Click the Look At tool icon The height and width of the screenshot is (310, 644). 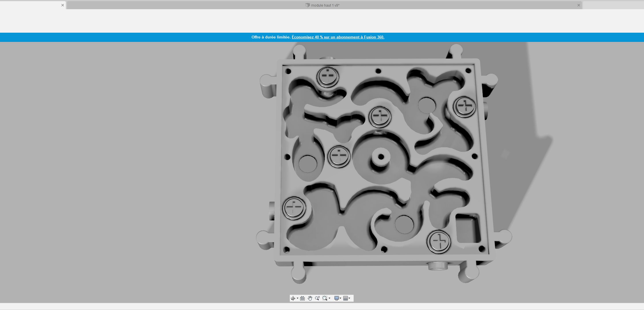(302, 298)
